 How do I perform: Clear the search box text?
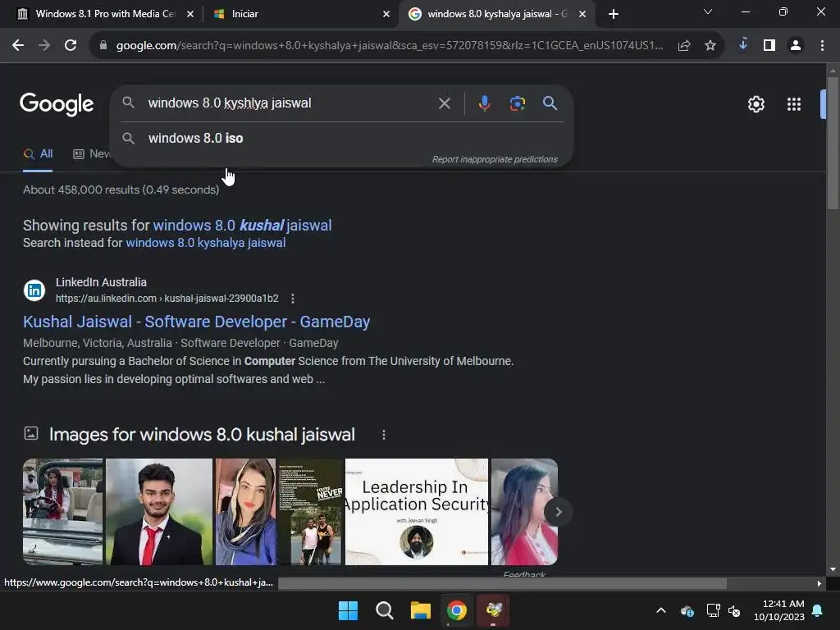coord(444,103)
